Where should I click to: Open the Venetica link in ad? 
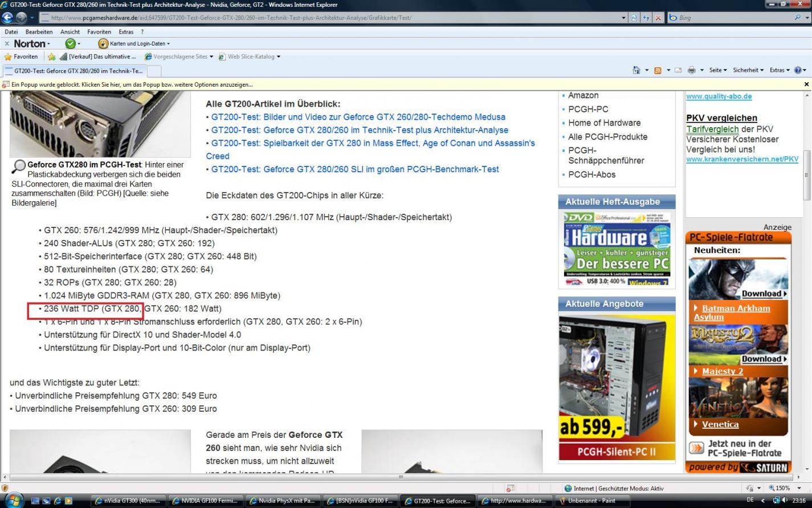(720, 425)
